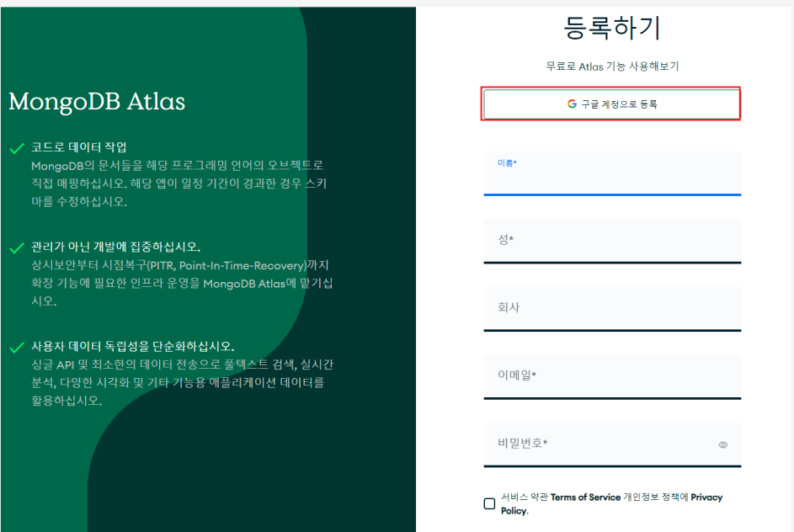Click paragraph starting '싱글 API 및 최소한의'
Image resolution: width=794 pixels, height=532 pixels.
[183, 382]
